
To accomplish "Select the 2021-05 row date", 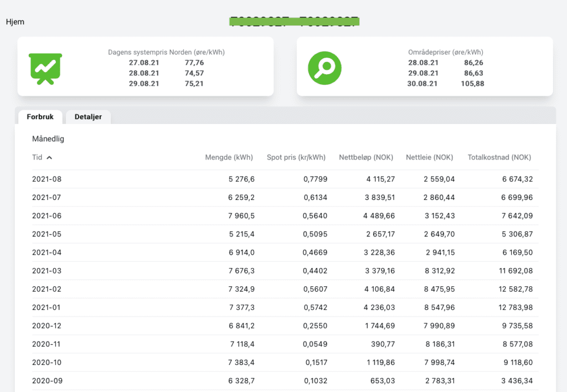I will point(47,234).
